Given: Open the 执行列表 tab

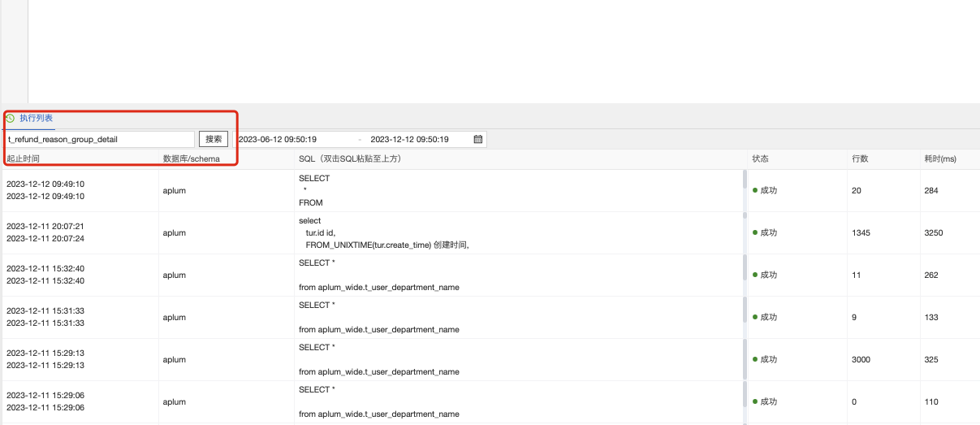Looking at the screenshot, I should (37, 119).
